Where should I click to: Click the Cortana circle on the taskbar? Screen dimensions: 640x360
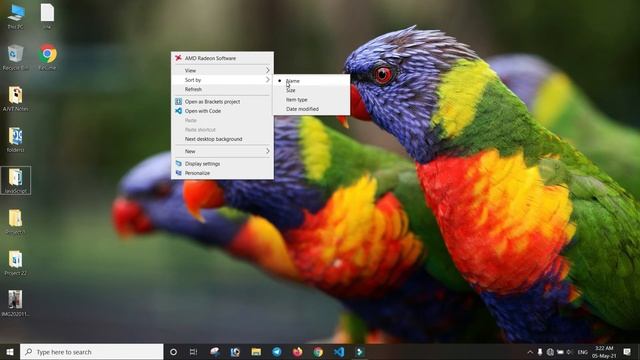173,352
